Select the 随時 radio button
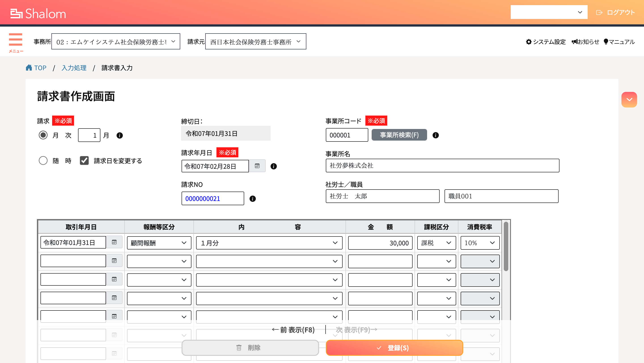 pos(43,160)
